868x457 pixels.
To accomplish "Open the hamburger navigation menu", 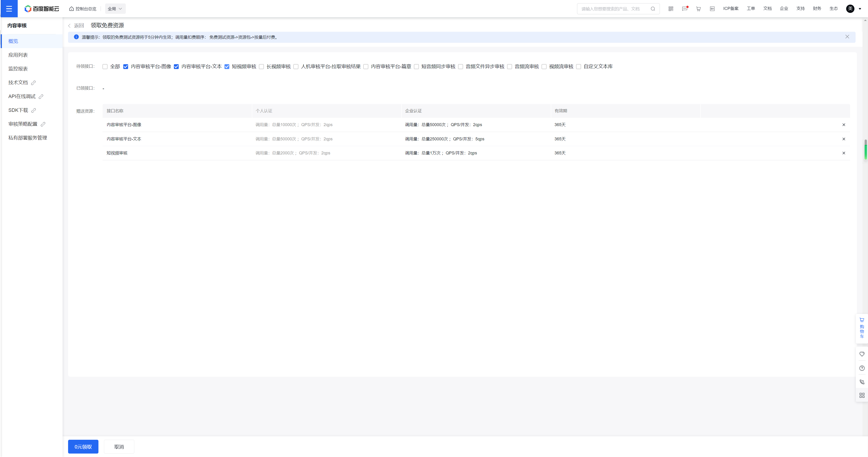I will (9, 9).
